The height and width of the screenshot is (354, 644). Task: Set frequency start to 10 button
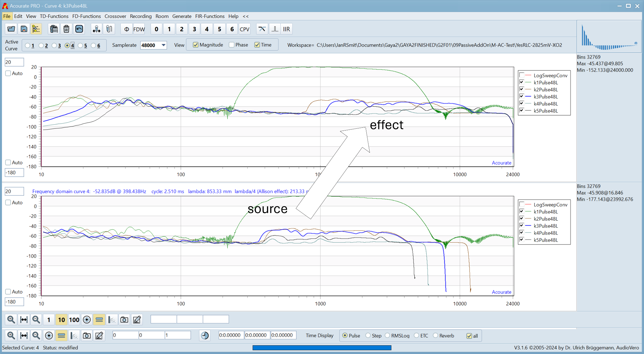61,320
